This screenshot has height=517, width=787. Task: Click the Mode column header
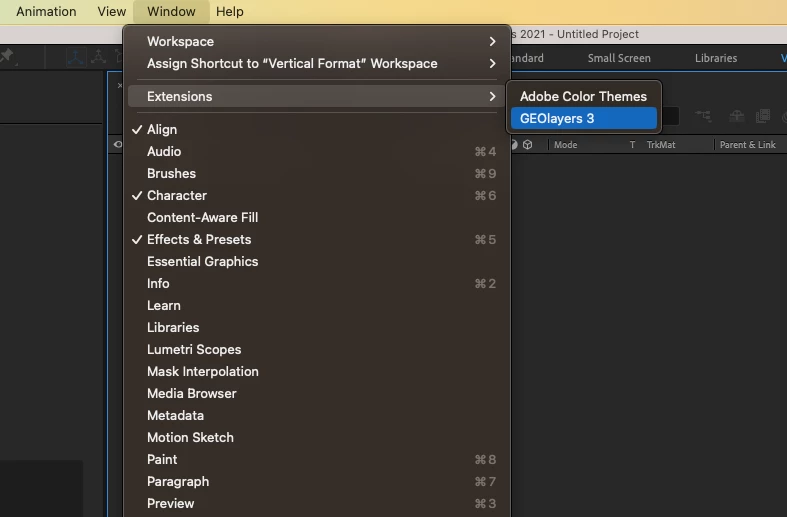tap(566, 145)
